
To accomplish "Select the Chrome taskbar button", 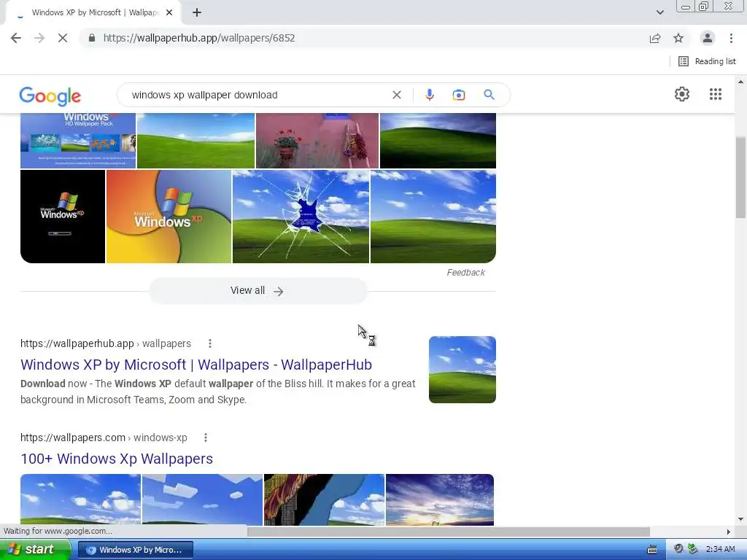I will (x=135, y=550).
